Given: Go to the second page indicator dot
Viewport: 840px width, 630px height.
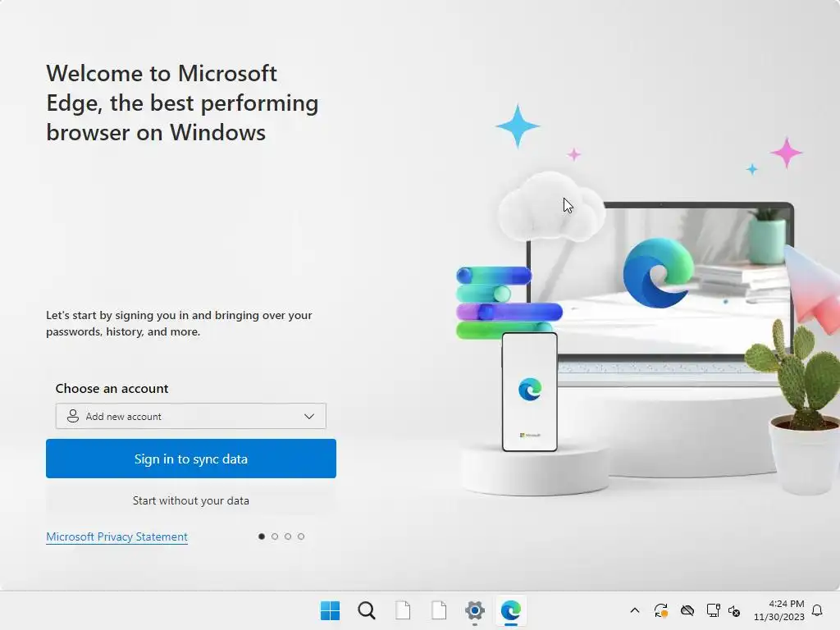Looking at the screenshot, I should (x=275, y=536).
